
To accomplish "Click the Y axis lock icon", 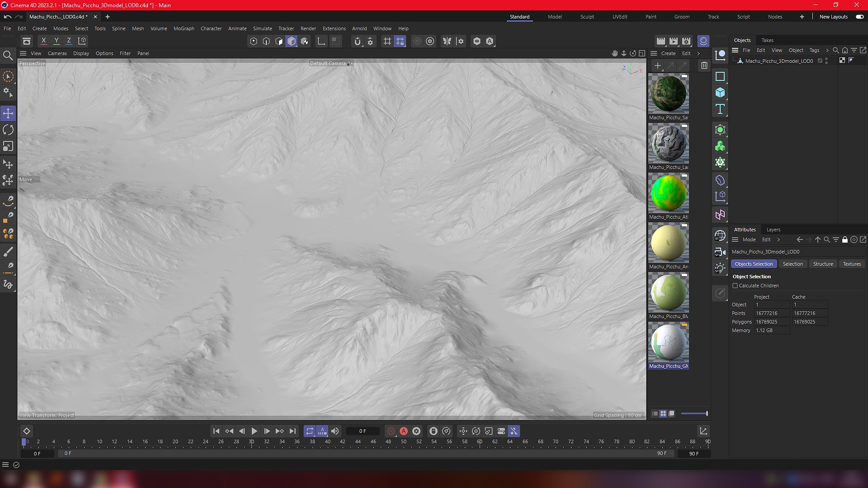I will (57, 41).
